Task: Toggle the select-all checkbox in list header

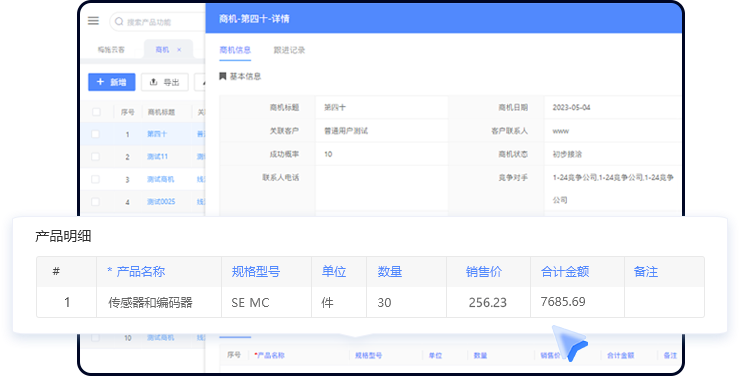Action: (96, 112)
